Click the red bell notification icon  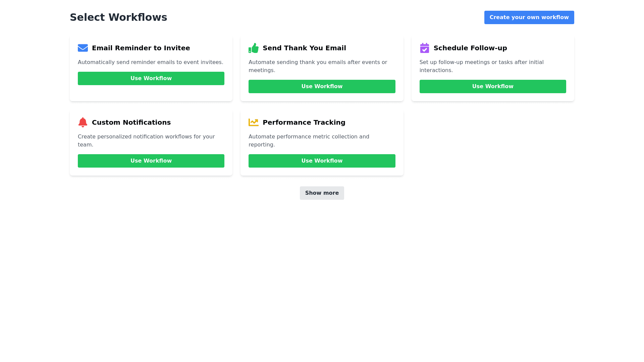pyautogui.click(x=83, y=122)
